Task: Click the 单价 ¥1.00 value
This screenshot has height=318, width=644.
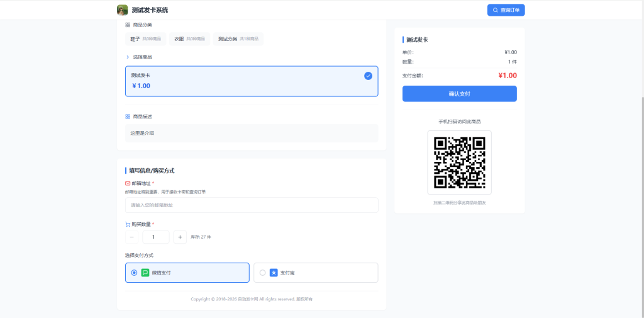Action: click(511, 52)
